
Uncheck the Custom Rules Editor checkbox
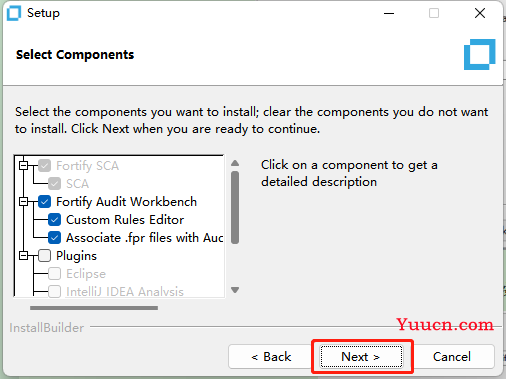tap(54, 220)
